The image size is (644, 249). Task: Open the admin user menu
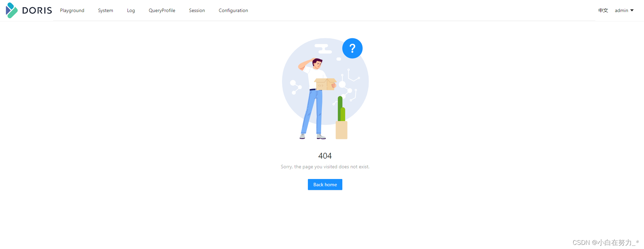[x=624, y=10]
